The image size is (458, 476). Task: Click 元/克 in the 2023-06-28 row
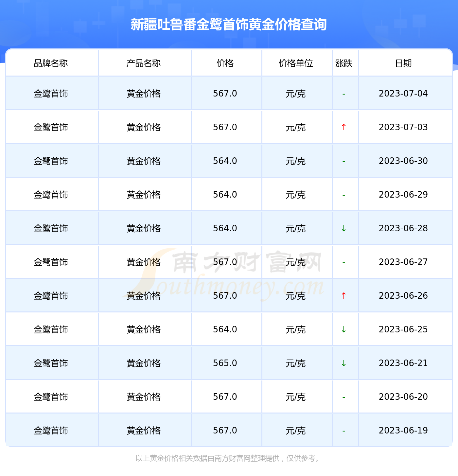tap(296, 229)
